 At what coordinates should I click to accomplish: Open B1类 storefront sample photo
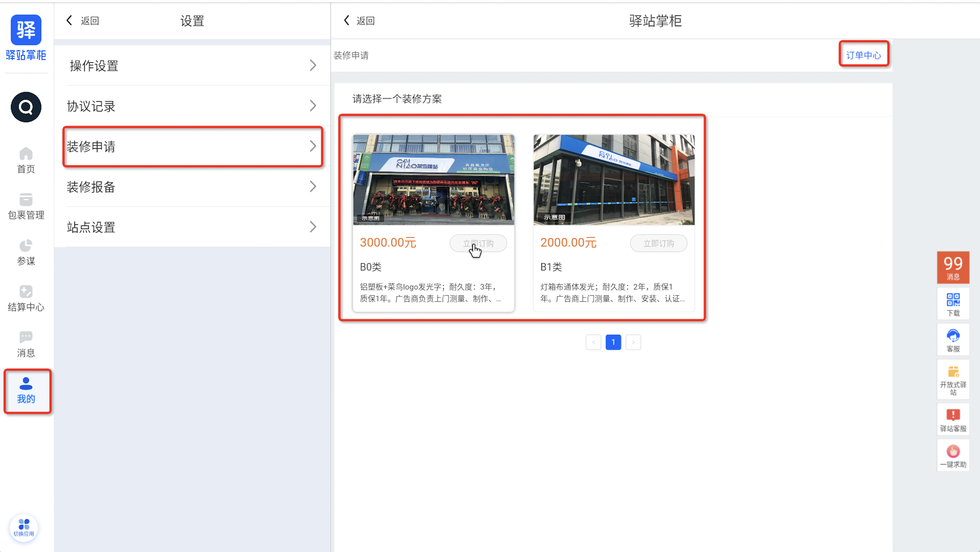[614, 179]
